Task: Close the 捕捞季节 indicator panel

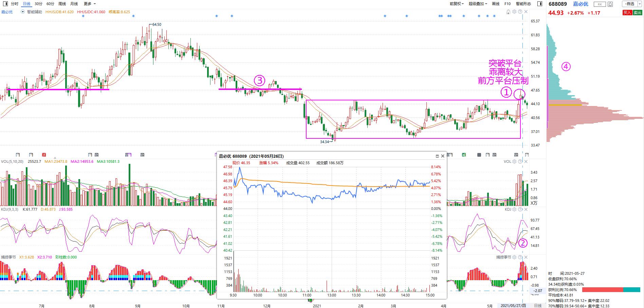Action: point(526,257)
